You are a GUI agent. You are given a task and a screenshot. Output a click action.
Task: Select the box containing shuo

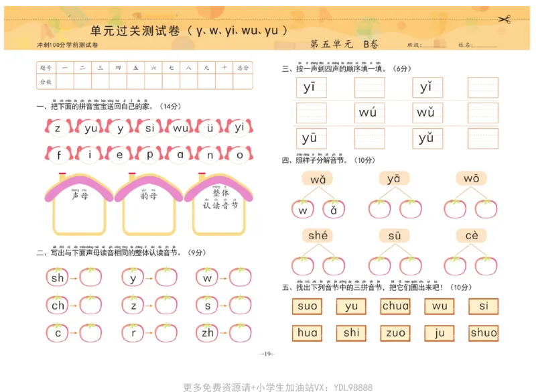coord(484,333)
